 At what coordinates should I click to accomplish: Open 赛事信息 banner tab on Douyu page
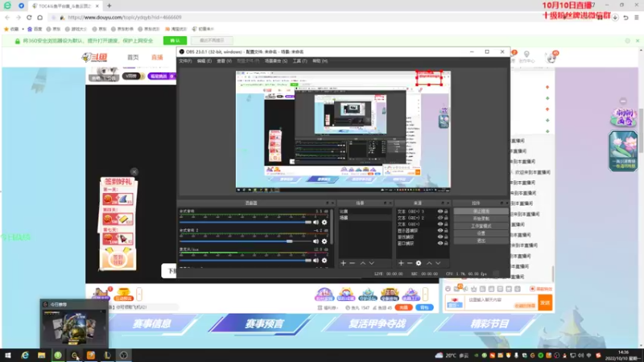[152, 324]
